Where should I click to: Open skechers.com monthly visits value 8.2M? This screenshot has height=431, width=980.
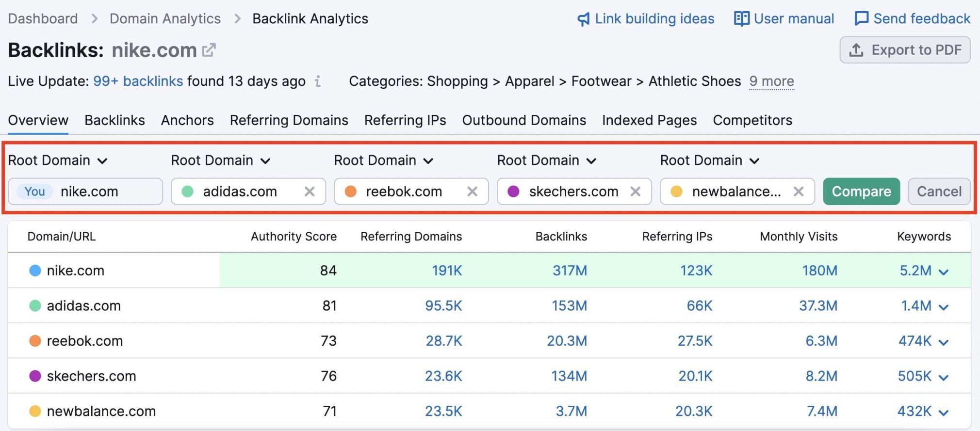point(821,376)
